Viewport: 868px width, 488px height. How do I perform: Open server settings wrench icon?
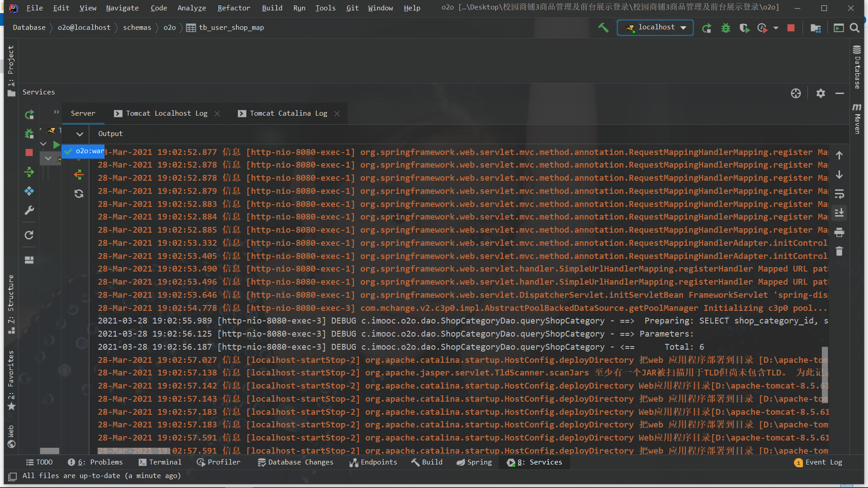(x=29, y=211)
